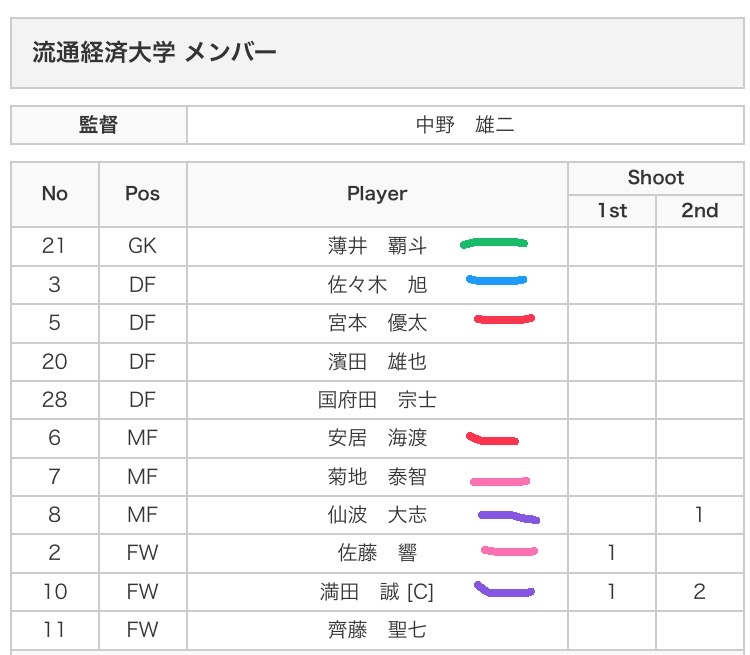
Task: Click coach name 中野 雄二
Action: click(x=465, y=126)
